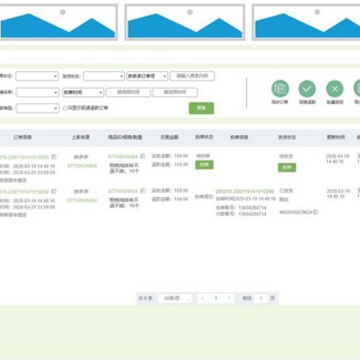Click the 拍单成功 status text
360x360 pixels.
coord(204,197)
